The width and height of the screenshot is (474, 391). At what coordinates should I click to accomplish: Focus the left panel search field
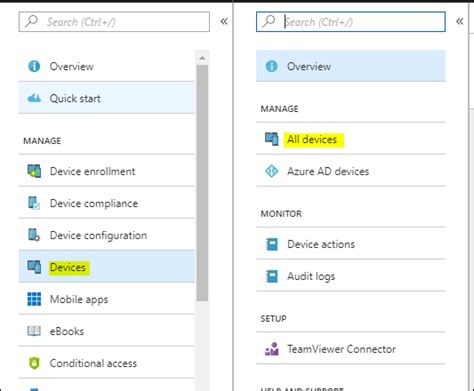(114, 22)
